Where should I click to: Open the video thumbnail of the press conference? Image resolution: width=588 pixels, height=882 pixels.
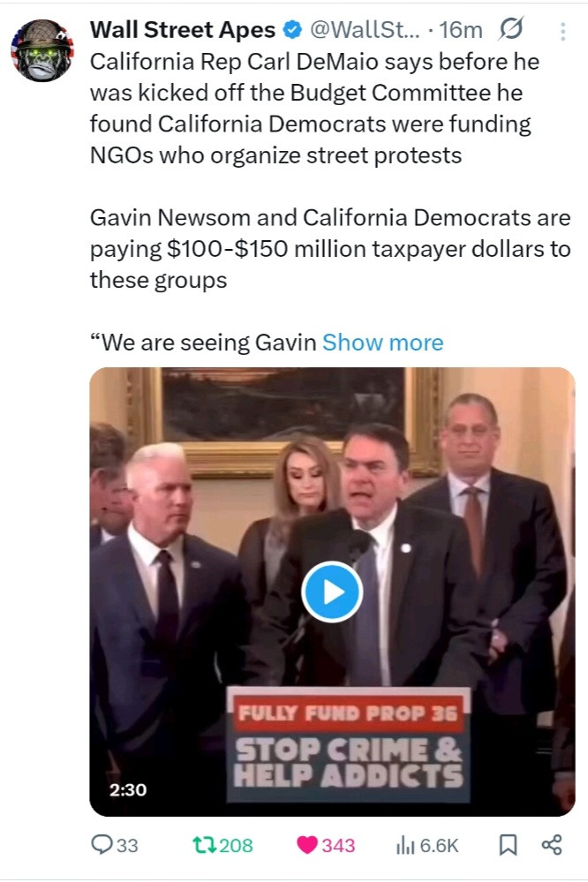tap(332, 592)
